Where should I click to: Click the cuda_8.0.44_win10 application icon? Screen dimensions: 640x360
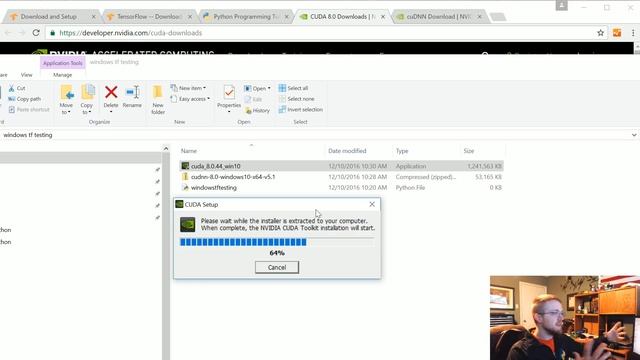tap(185, 166)
